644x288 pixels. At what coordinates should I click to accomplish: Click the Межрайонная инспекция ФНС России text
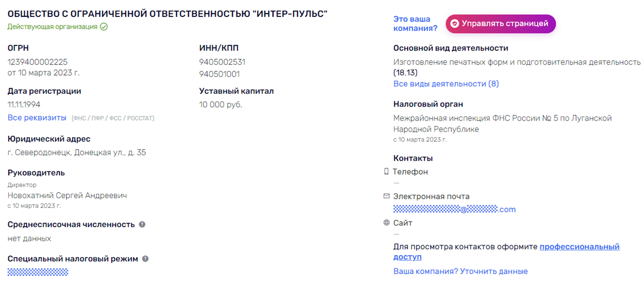[x=502, y=124]
